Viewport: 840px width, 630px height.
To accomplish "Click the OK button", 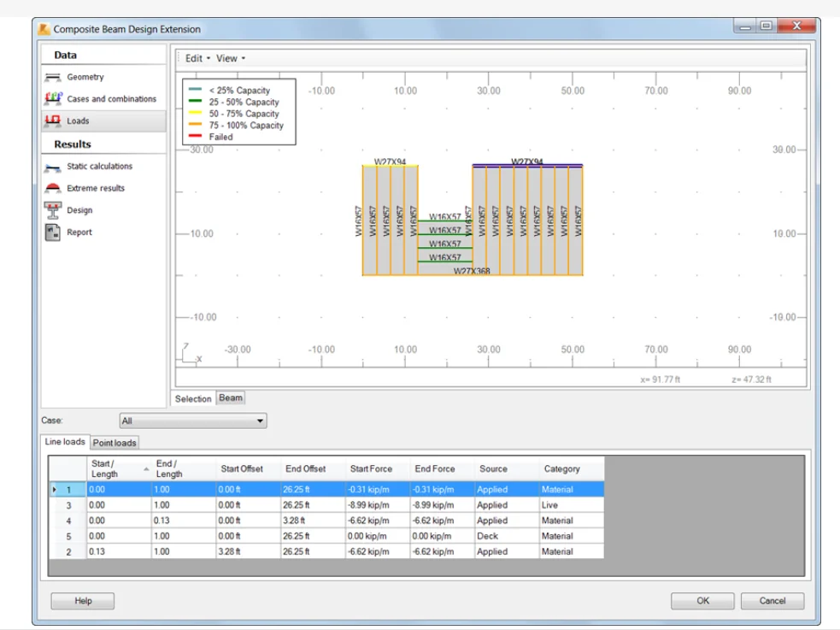I will [702, 601].
